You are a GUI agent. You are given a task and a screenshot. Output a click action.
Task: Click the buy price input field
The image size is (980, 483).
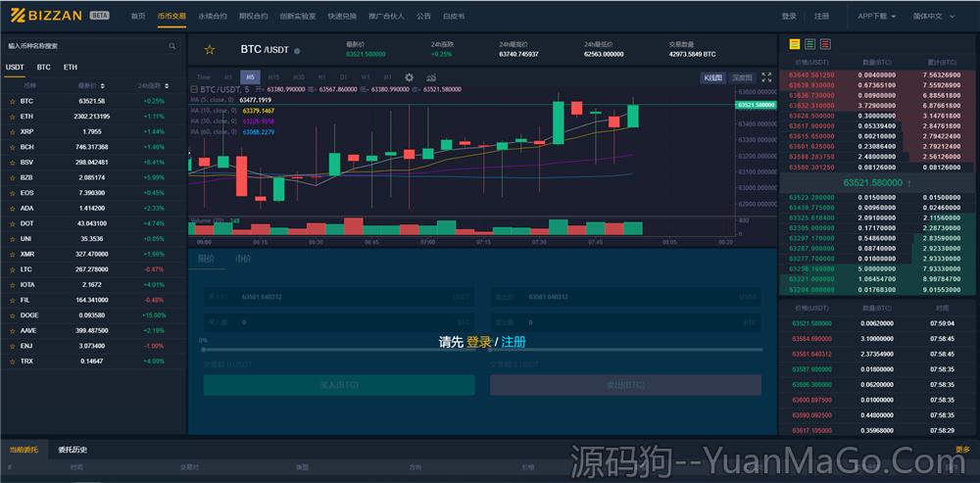pos(339,297)
